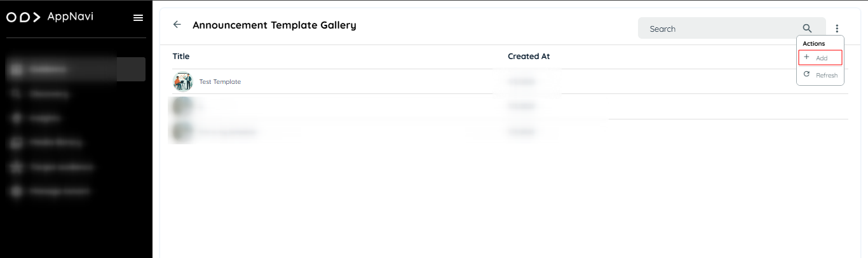The image size is (868, 258).
Task: Click the Announcement Template Gallery heading
Action: click(275, 25)
